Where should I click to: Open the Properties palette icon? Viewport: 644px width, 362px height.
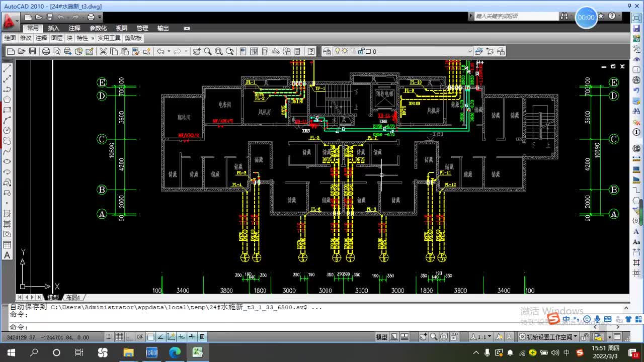pos(243,51)
